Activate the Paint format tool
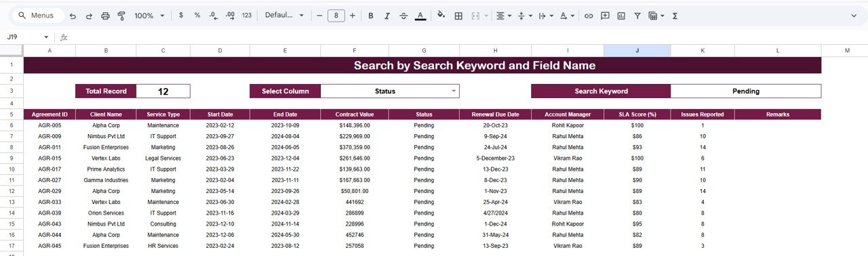The height and width of the screenshot is (256, 868). 121,16
